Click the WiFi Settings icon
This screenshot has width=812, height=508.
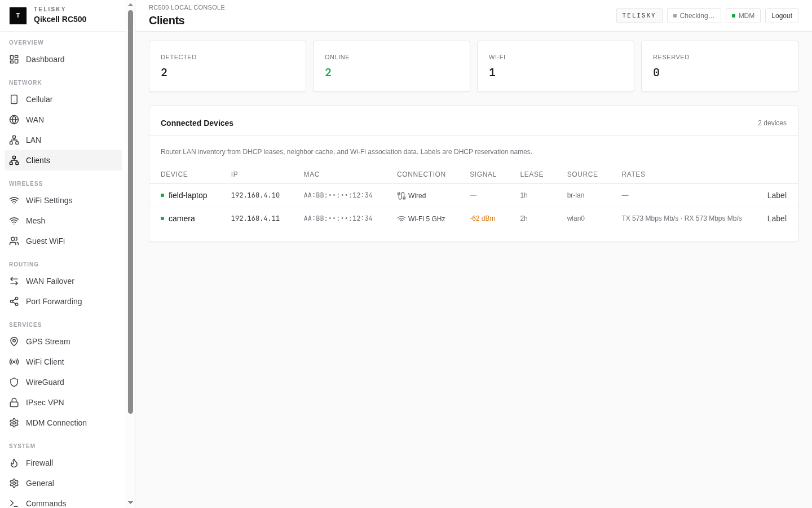click(14, 200)
